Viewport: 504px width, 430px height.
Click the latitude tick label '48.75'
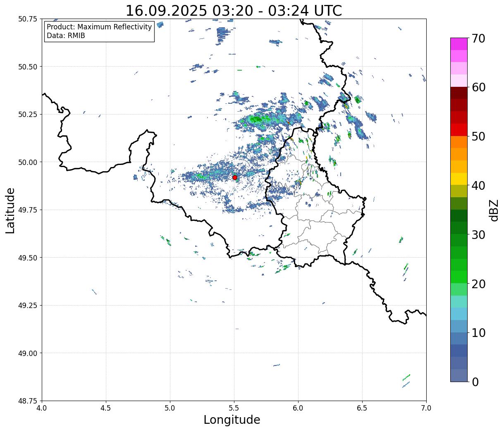click(28, 401)
